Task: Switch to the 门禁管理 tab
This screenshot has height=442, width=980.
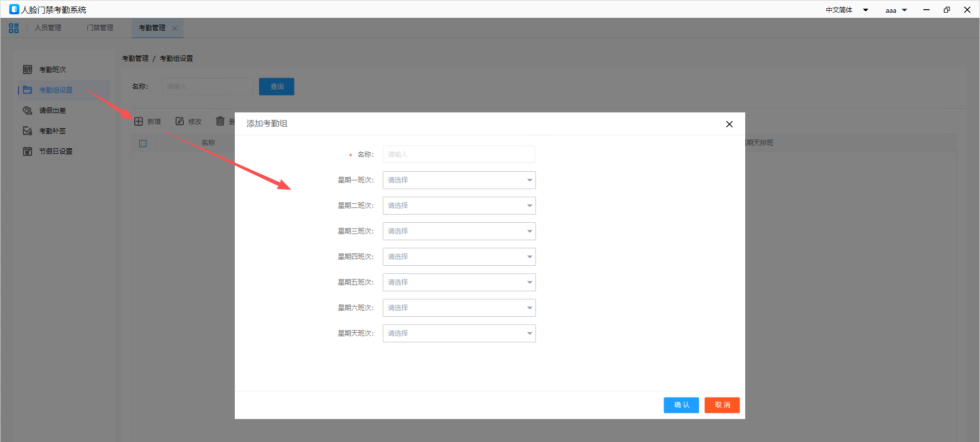Action: pyautogui.click(x=100, y=28)
